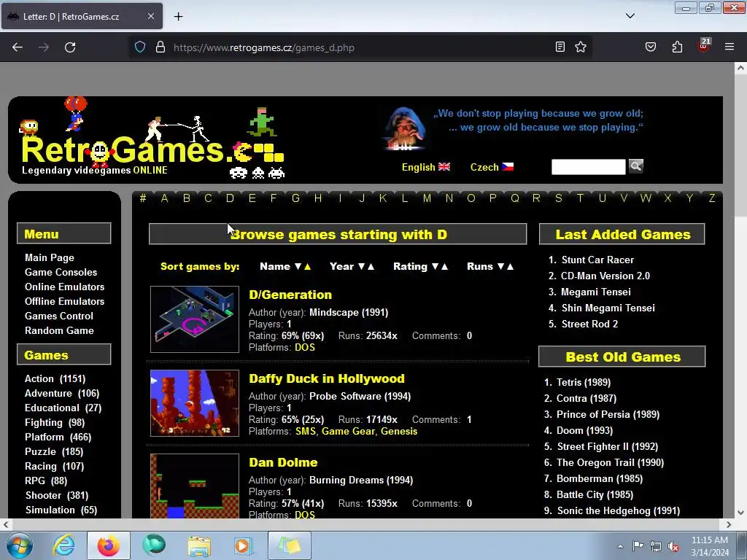Click the Genesis platform link
The image size is (747, 560).
click(399, 432)
